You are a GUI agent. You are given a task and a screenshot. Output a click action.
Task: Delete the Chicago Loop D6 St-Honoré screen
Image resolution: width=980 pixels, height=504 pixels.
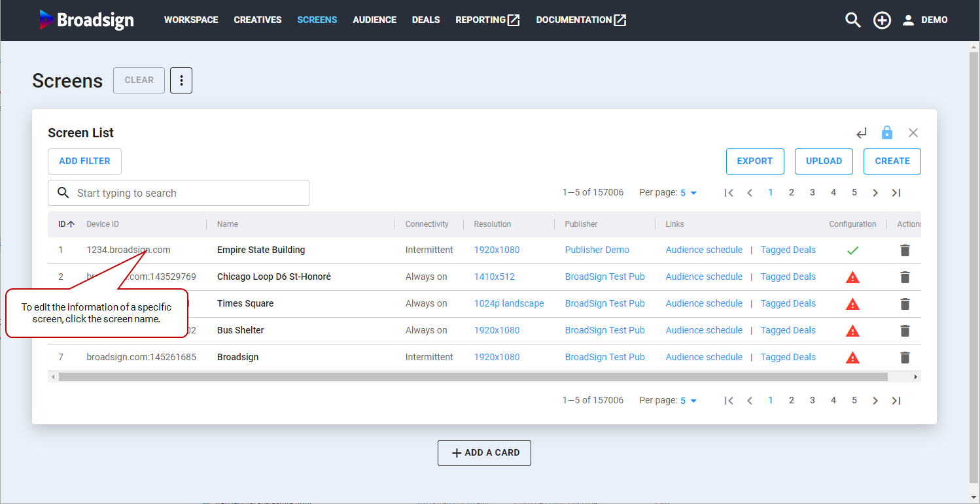click(x=905, y=277)
